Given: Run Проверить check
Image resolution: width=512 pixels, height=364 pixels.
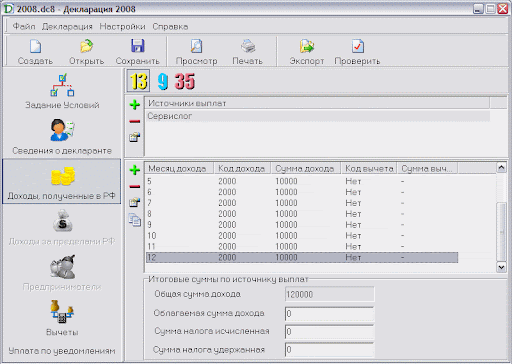Looking at the screenshot, I should click(357, 52).
